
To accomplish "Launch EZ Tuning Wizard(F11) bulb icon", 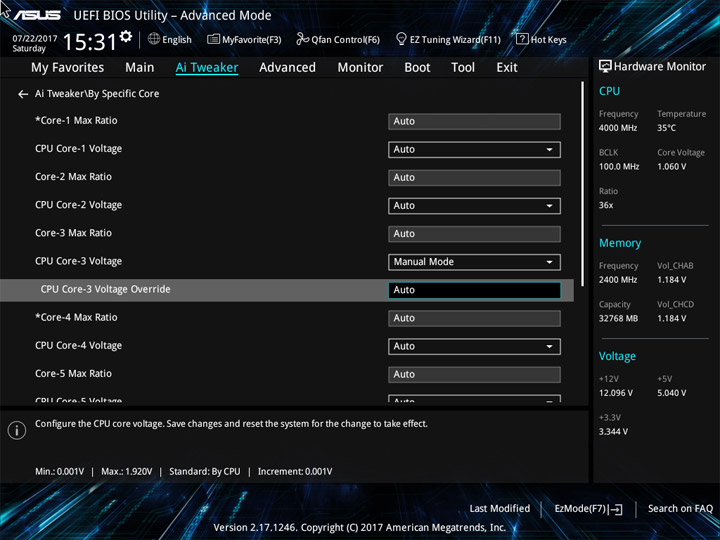I will (401, 39).
